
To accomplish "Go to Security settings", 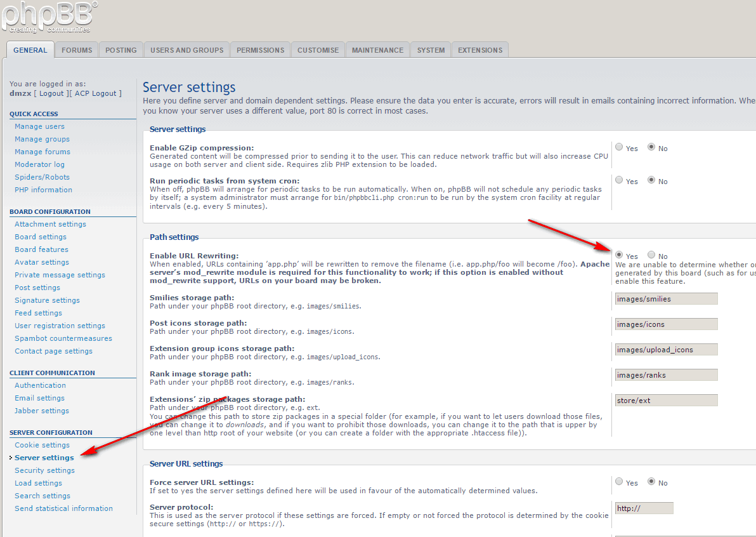I will point(44,470).
